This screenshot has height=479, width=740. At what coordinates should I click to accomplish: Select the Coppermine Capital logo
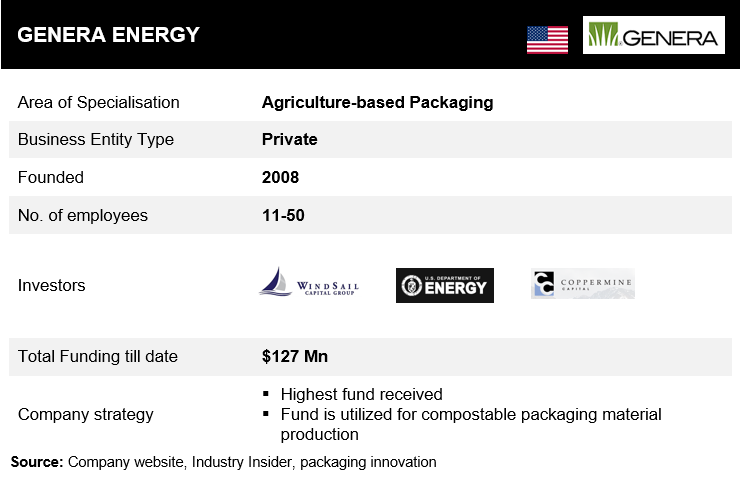click(x=583, y=284)
